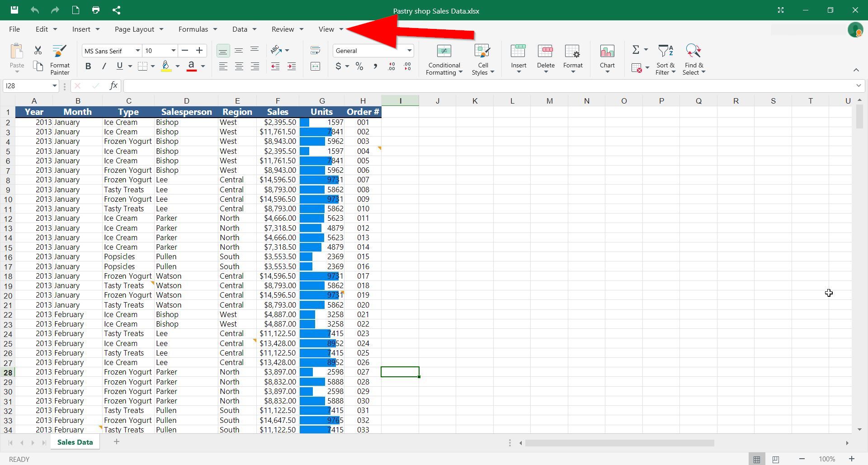
Task: Click the Print icon
Action: point(95,10)
